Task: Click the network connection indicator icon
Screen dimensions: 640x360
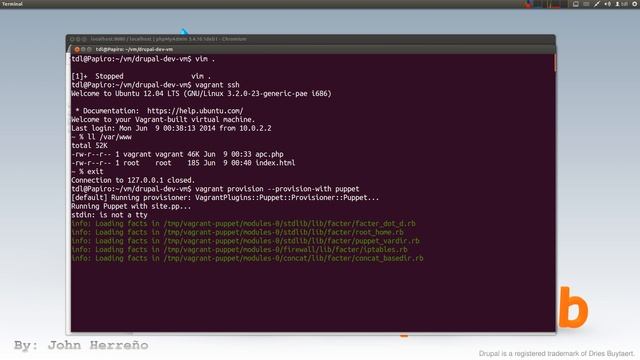Action: click(x=597, y=4)
